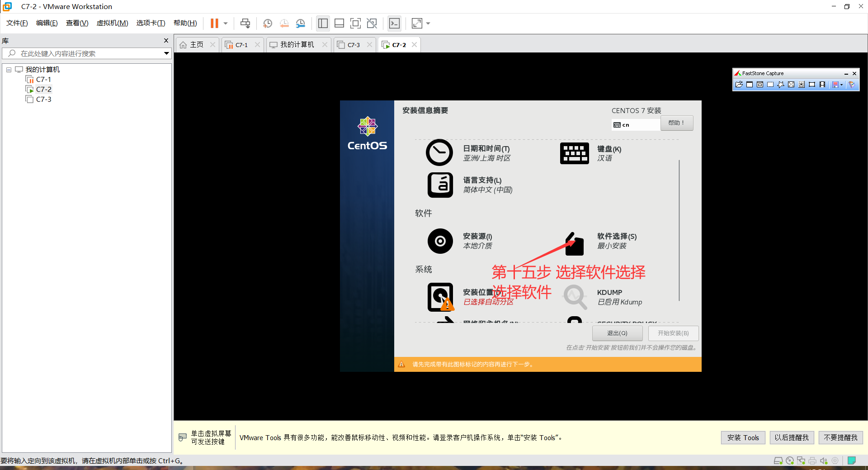Viewport: 868px width, 470px height.
Task: Select C7-1 in the library tree
Action: 43,80
